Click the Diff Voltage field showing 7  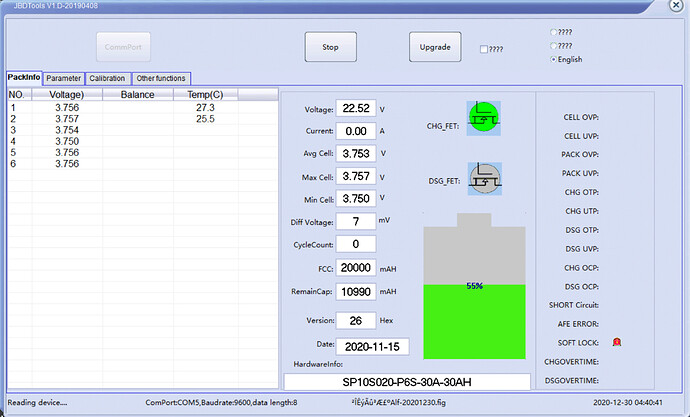(356, 221)
